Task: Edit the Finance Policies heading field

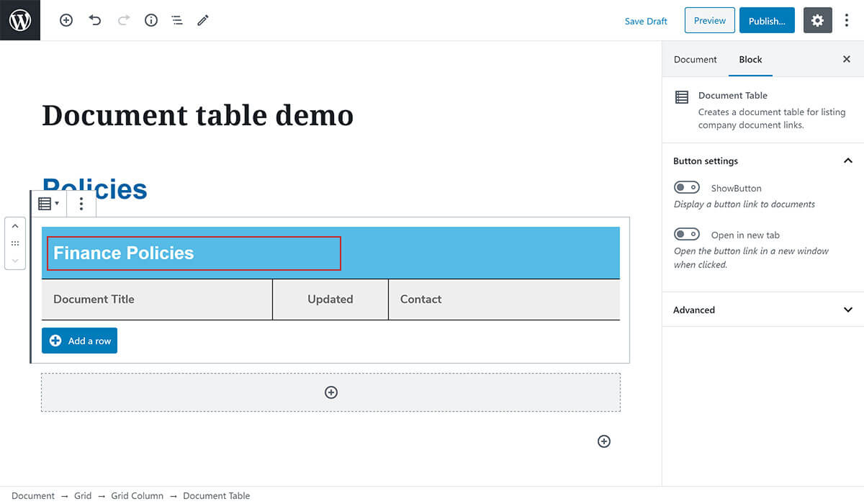Action: click(x=194, y=253)
